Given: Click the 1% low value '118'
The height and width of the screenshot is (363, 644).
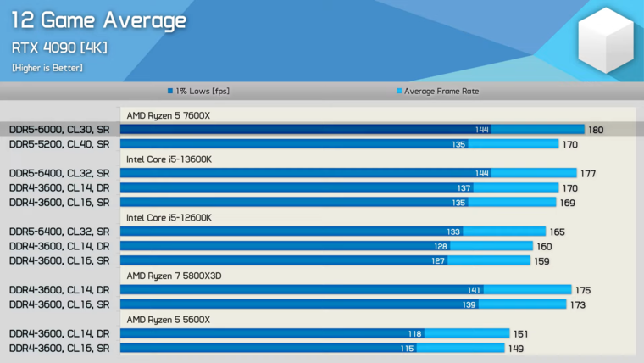Looking at the screenshot, I should coord(415,334).
